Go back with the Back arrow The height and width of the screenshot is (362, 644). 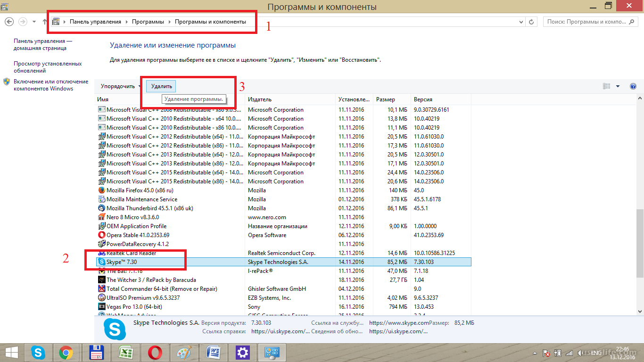click(8, 22)
